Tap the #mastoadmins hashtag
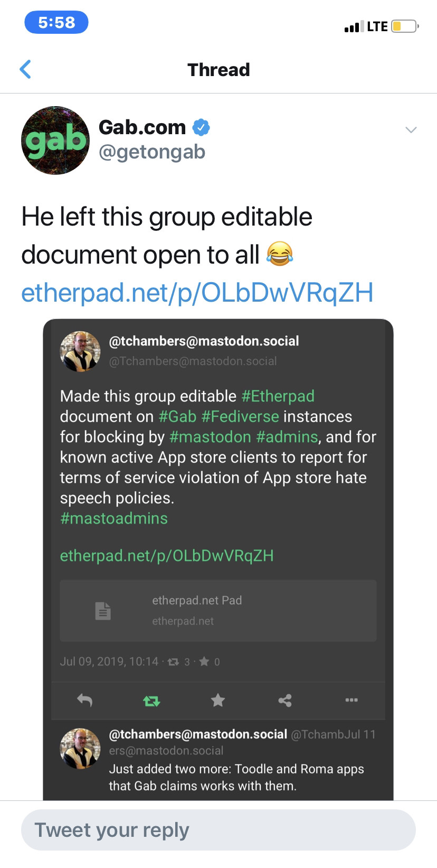 [114, 518]
